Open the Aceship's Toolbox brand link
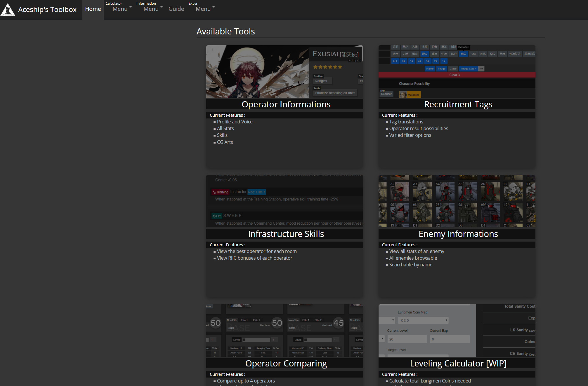 47,10
